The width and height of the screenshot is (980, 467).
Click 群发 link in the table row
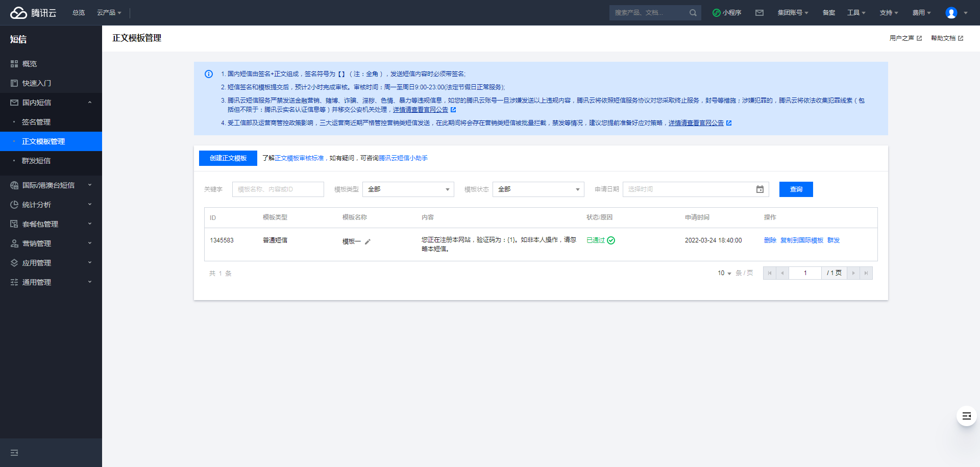[834, 240]
